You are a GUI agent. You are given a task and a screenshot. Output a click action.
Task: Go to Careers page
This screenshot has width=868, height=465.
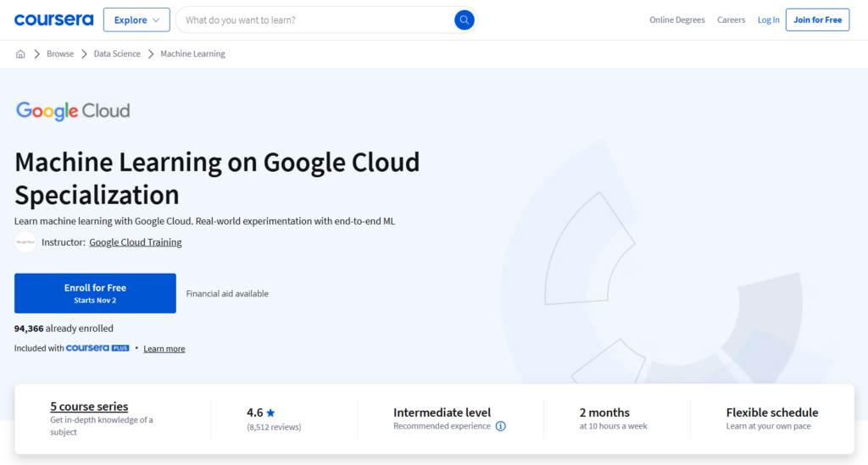732,20
